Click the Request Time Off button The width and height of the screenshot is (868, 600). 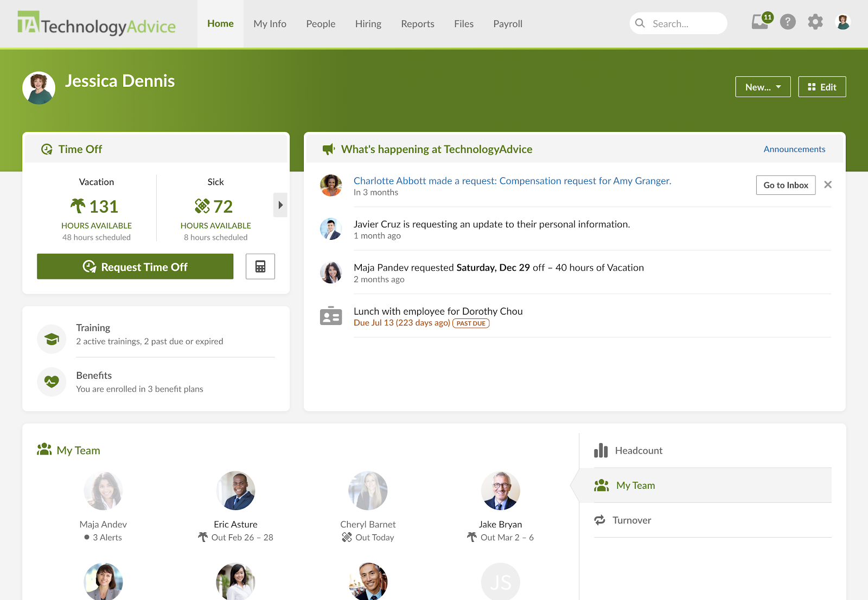click(135, 266)
